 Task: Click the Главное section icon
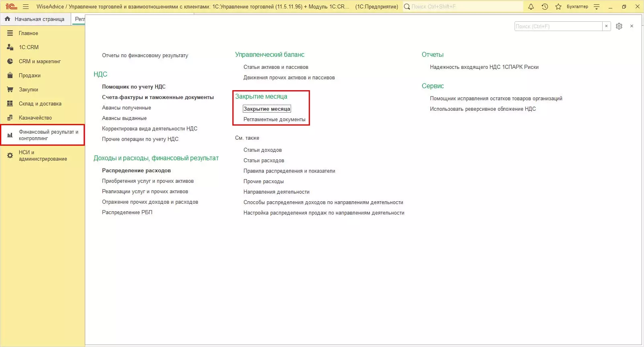click(x=10, y=33)
